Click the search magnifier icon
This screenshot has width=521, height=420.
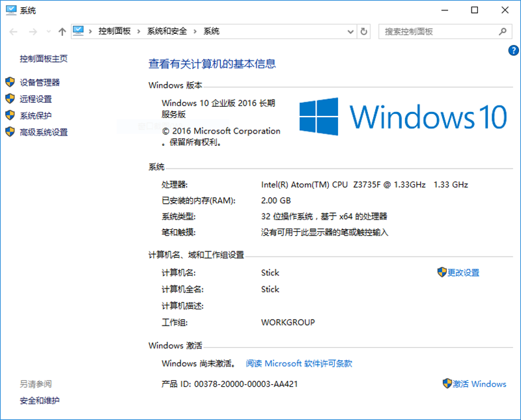pos(503,31)
